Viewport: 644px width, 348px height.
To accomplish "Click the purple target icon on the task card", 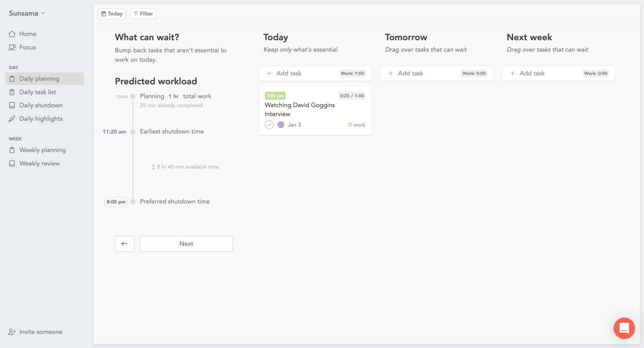I will [x=281, y=125].
